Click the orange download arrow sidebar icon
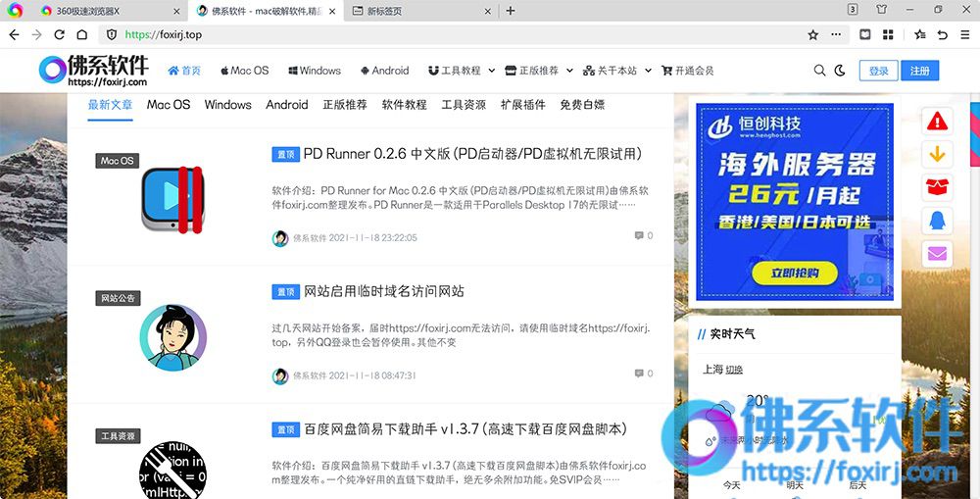 click(937, 154)
